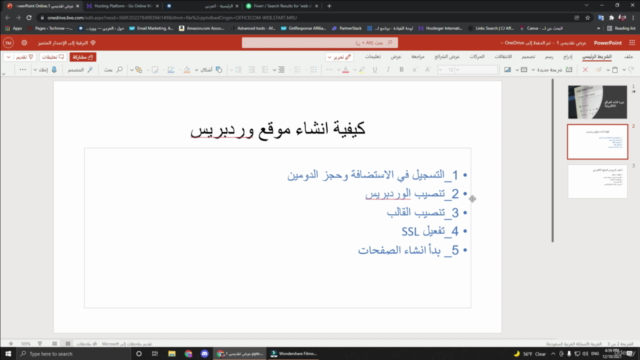This screenshot has height=360, width=640.
Task: Decrease font size with smaller A icon
Action: point(415,70)
